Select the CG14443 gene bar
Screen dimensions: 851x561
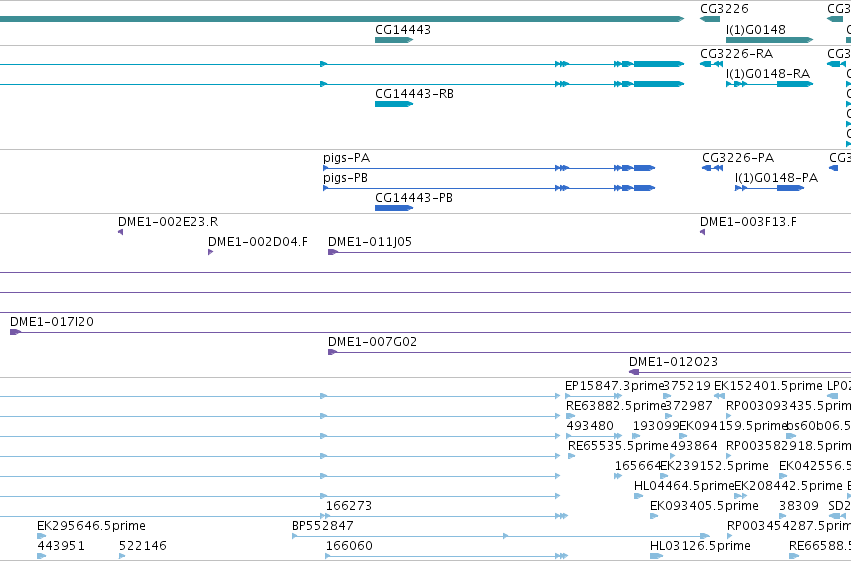tap(394, 40)
